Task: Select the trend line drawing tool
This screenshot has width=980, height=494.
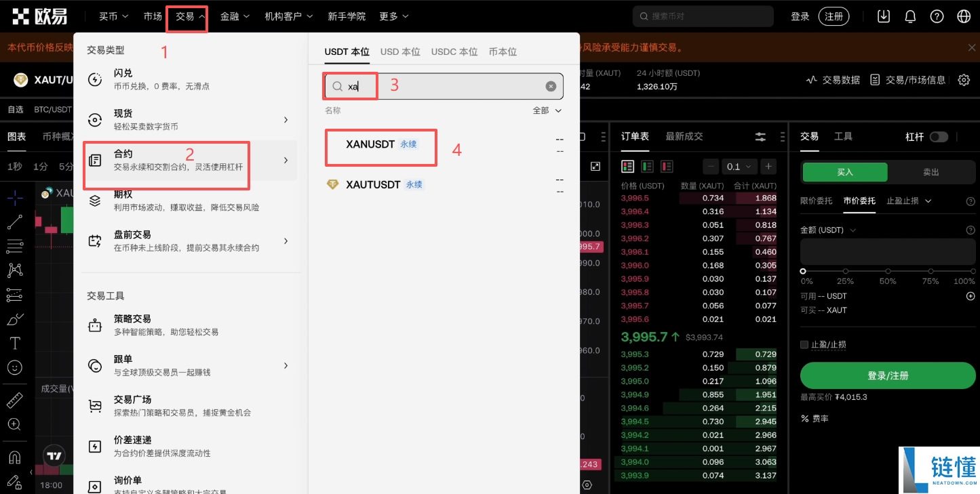Action: point(15,222)
